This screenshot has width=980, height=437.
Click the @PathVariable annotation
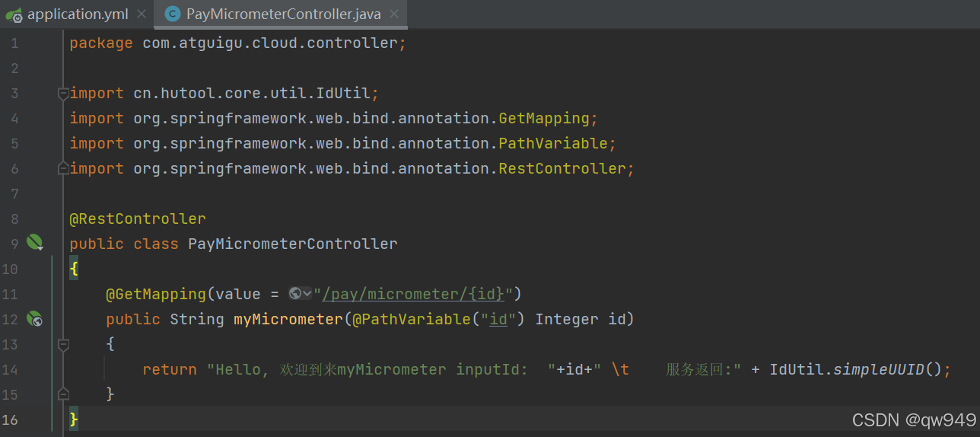pyautogui.click(x=412, y=319)
